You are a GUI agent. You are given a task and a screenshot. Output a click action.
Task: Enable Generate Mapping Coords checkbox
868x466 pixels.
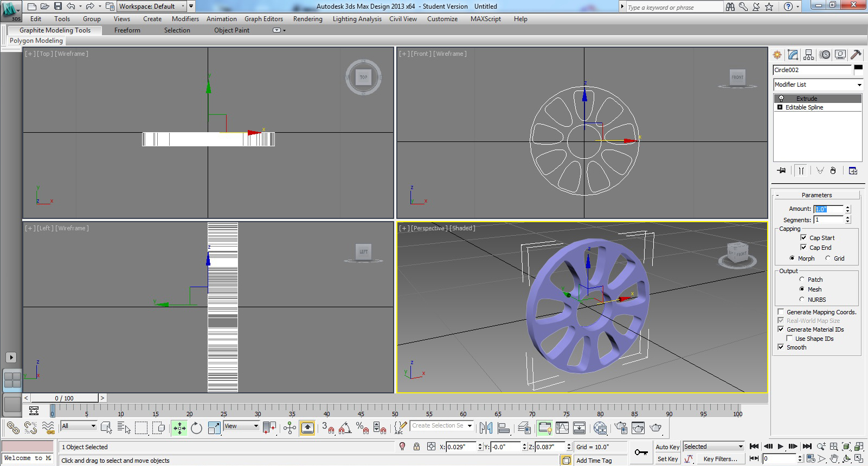(781, 312)
